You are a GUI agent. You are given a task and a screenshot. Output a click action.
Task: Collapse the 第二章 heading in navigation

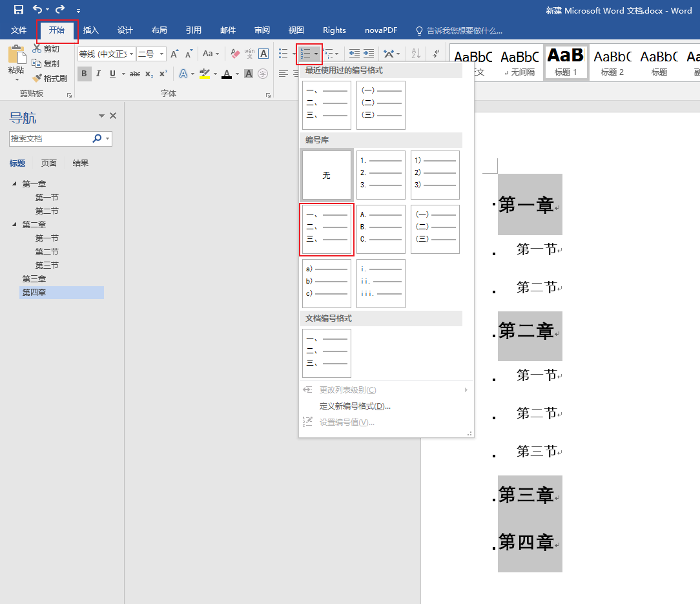(14, 224)
